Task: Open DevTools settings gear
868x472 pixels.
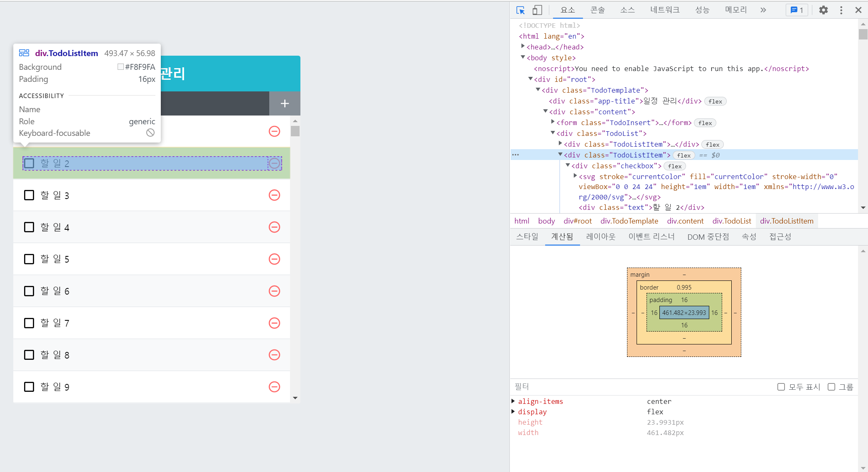Action: coord(823,10)
